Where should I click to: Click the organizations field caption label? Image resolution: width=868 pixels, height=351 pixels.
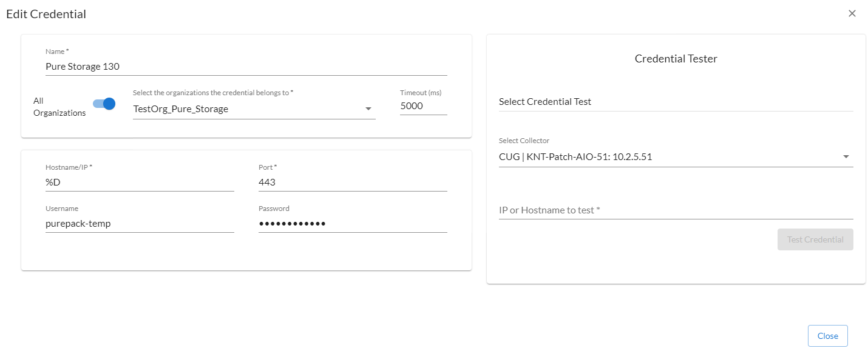pyautogui.click(x=213, y=93)
